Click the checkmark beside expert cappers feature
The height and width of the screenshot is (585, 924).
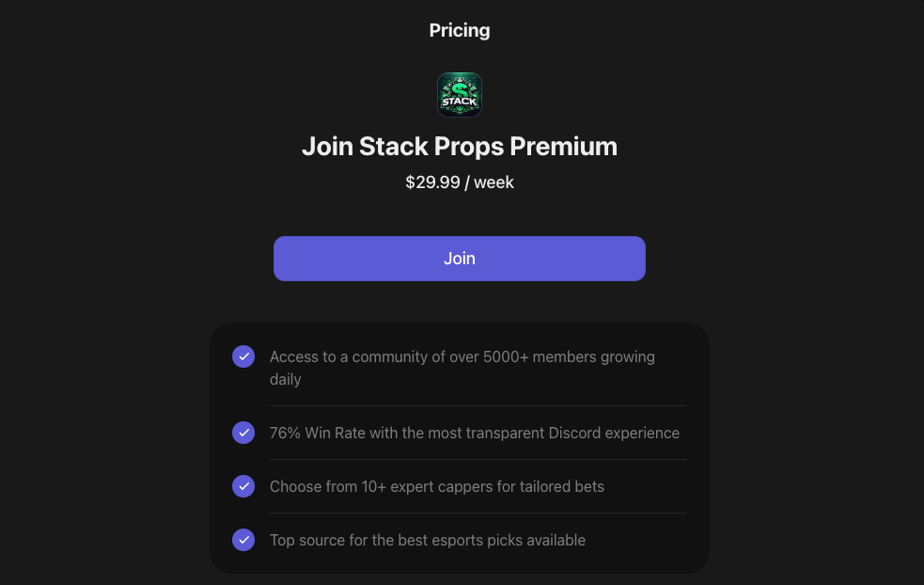pos(243,486)
